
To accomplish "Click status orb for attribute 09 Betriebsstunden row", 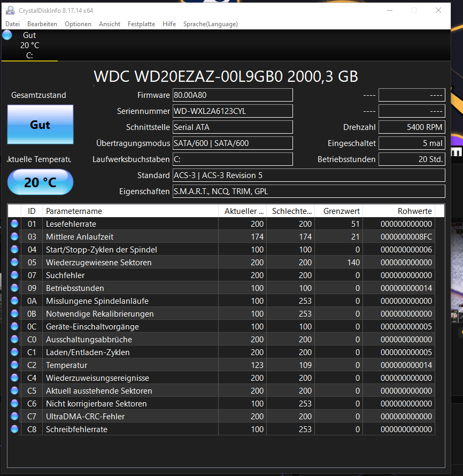I will coord(14,288).
